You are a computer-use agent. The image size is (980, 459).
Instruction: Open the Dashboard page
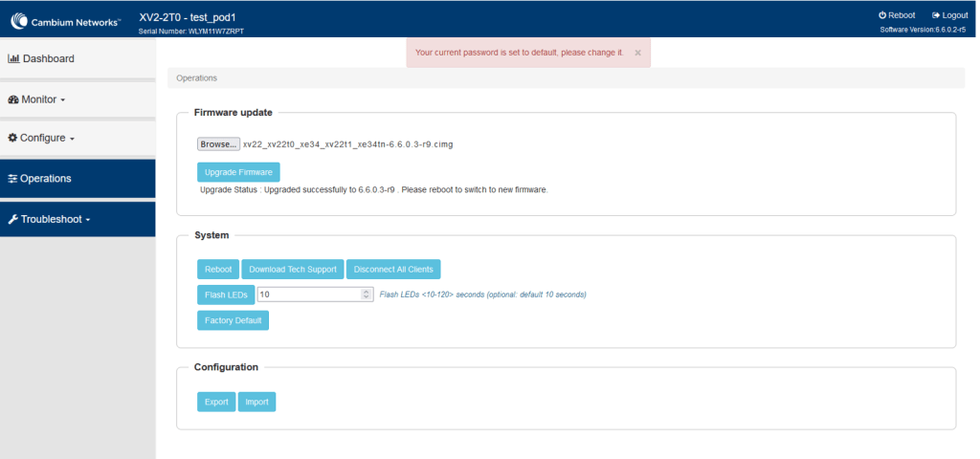coord(48,59)
